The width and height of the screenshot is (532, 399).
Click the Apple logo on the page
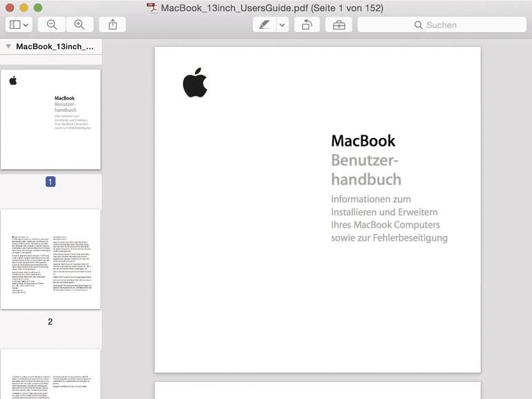195,83
